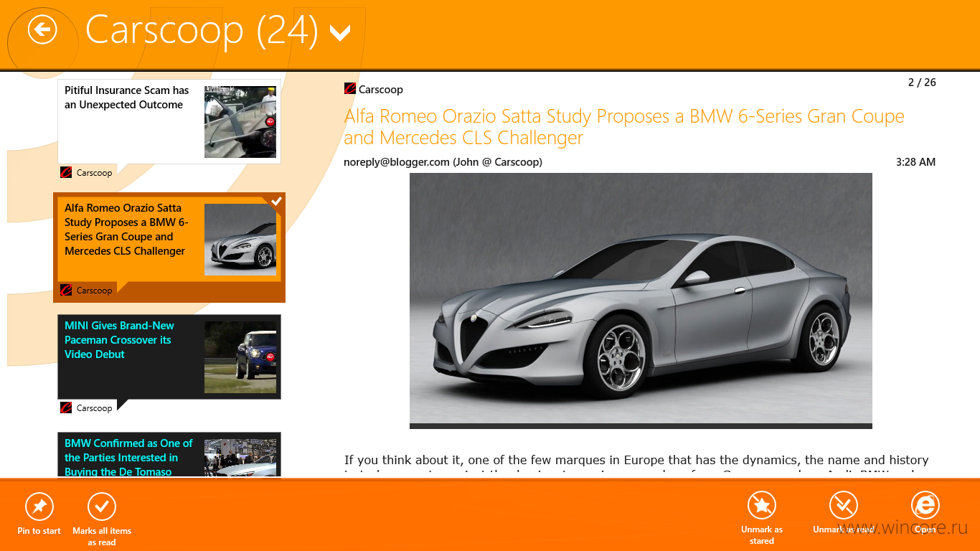Click the 2 / 26 article counter
The height and width of the screenshot is (551, 980).
pyautogui.click(x=922, y=83)
